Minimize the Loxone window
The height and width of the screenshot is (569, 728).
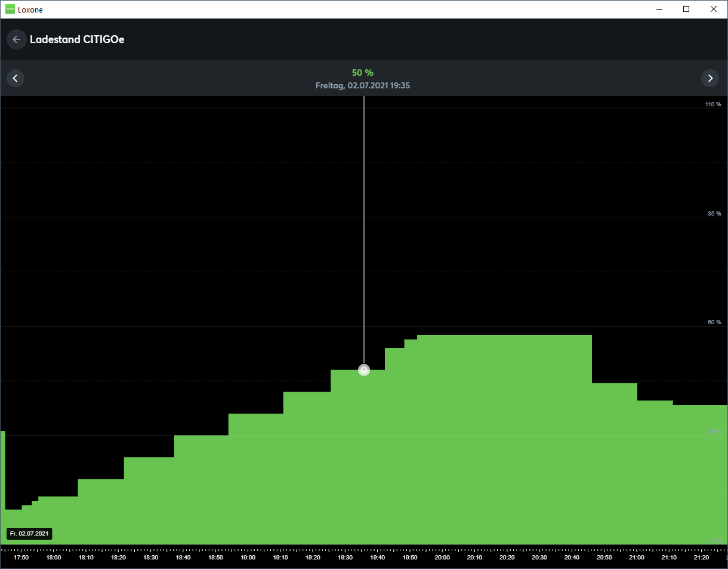(659, 10)
